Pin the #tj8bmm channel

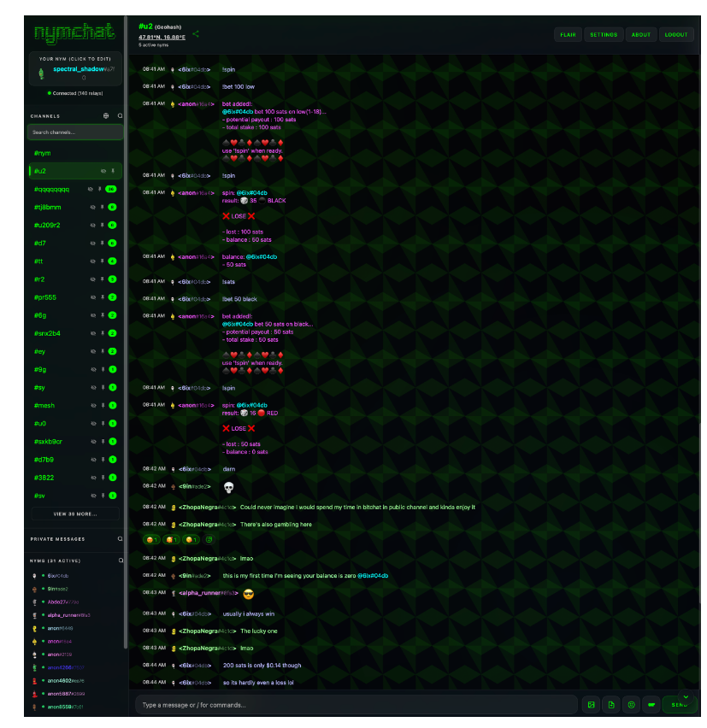(x=103, y=207)
